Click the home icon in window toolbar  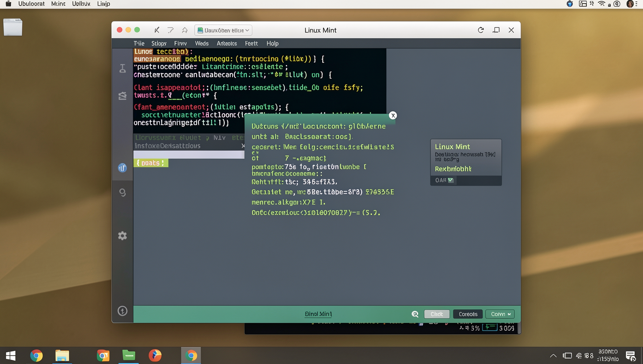point(184,30)
